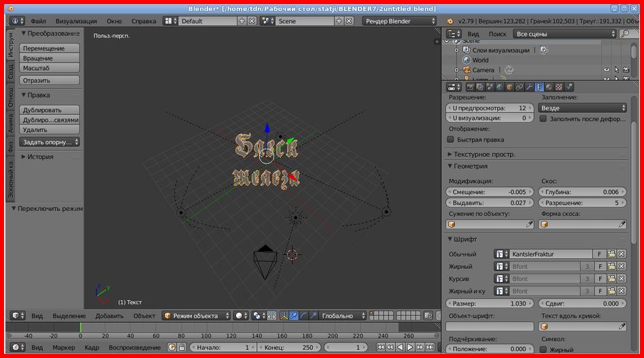Toggle Заполнять после деформации checkbox
This screenshot has width=644, height=358.
click(x=543, y=118)
